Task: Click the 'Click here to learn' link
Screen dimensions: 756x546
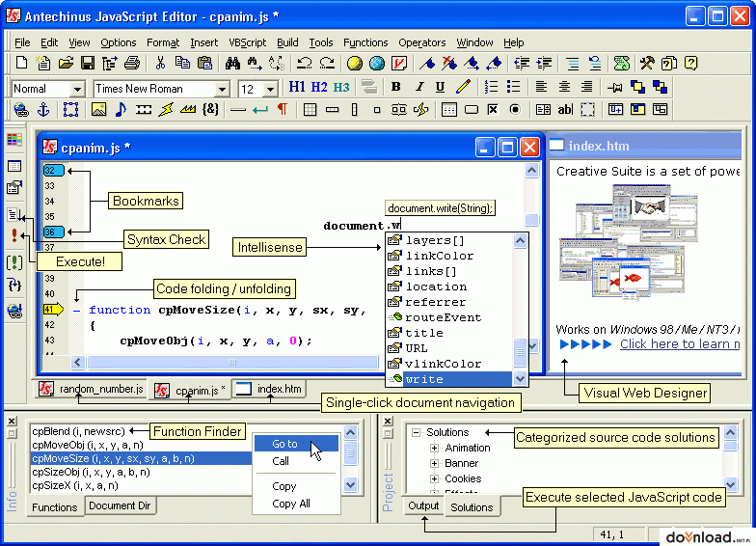Action: (680, 343)
